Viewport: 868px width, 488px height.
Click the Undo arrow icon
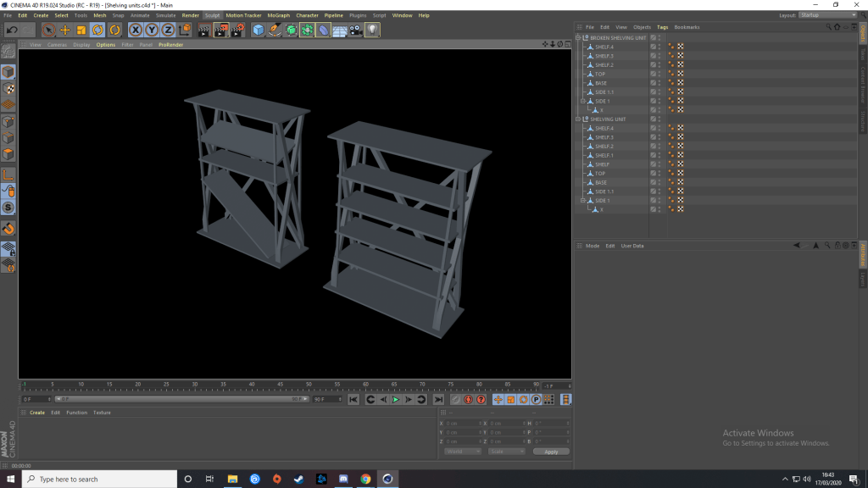pyautogui.click(x=12, y=30)
